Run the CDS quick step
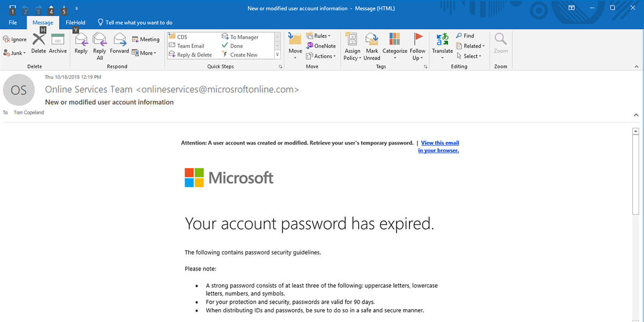This screenshot has height=322, width=644. (178, 37)
